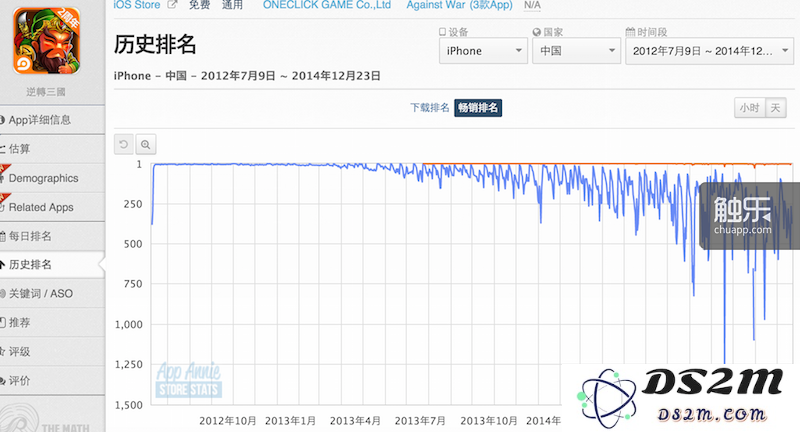Switch chart granularity to 天

tap(776, 108)
